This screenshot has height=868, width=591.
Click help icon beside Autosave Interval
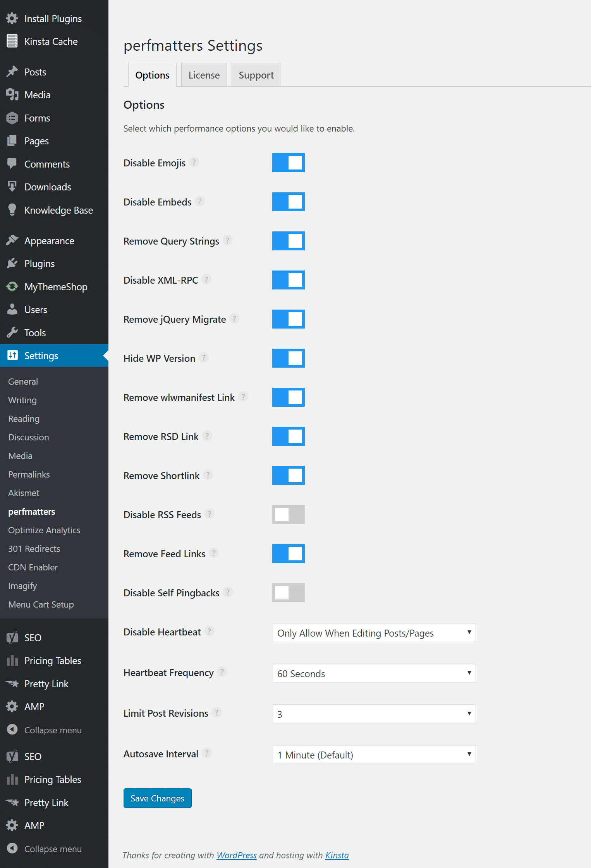pos(207,753)
